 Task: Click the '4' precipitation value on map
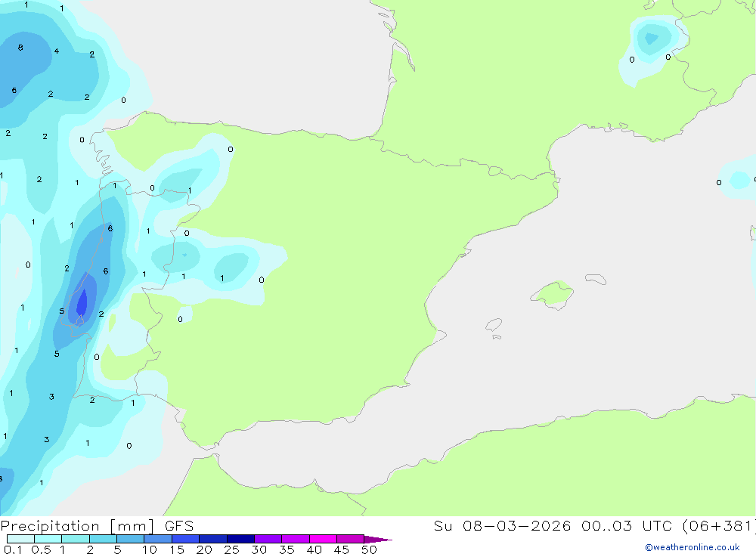pos(57,51)
